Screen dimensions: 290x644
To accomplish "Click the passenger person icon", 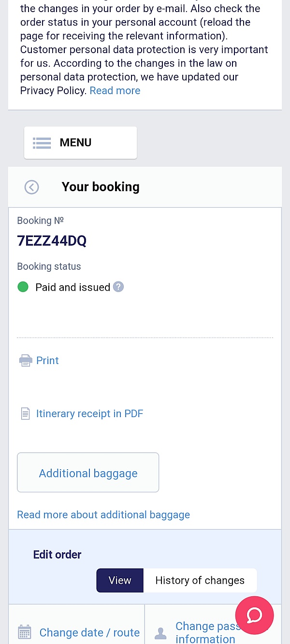I will [x=160, y=632].
